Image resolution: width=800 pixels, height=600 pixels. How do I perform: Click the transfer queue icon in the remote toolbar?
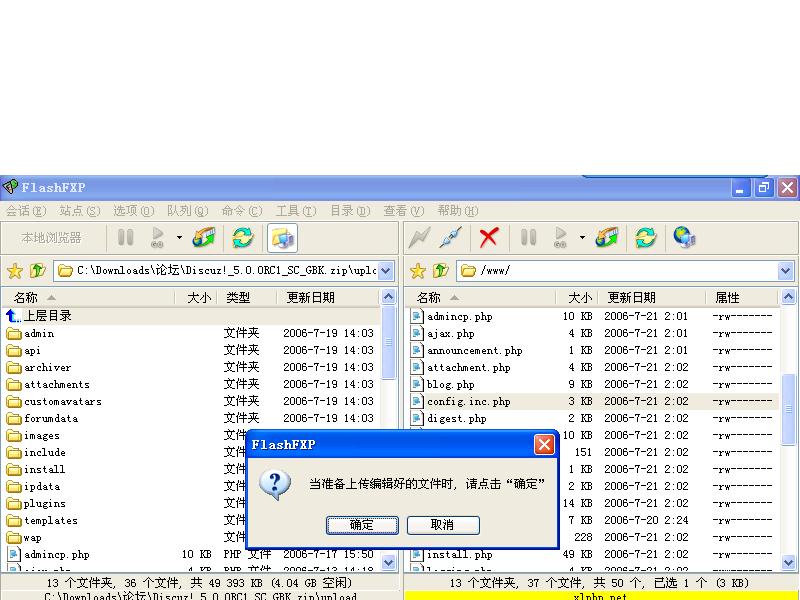(x=607, y=238)
